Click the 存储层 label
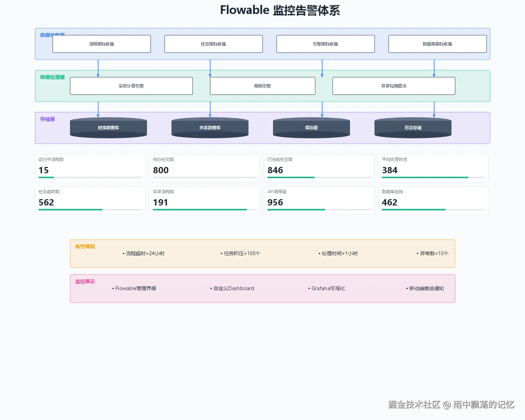The width and height of the screenshot is (525, 420). pyautogui.click(x=48, y=119)
